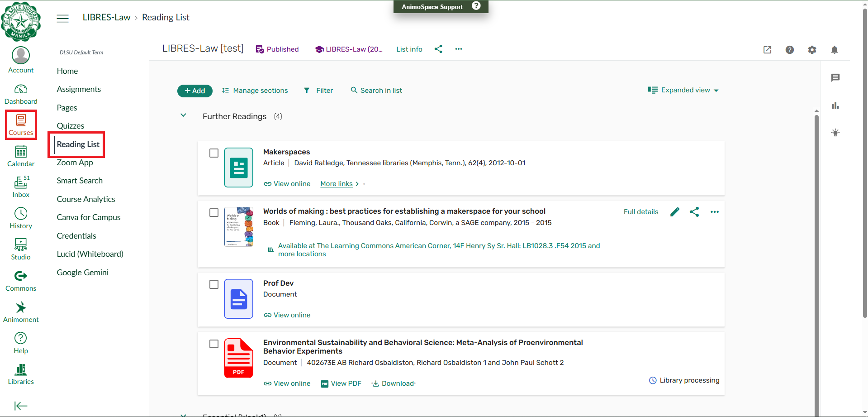This screenshot has width=868, height=417.
Task: Open the notifications bell icon
Action: tap(834, 50)
